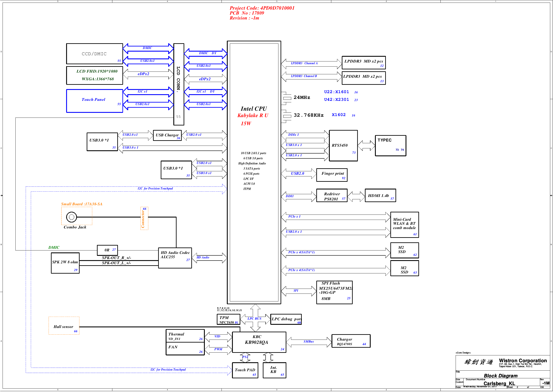Select the second LPDDR3 MD x2 pcs block, page 13

363,78
